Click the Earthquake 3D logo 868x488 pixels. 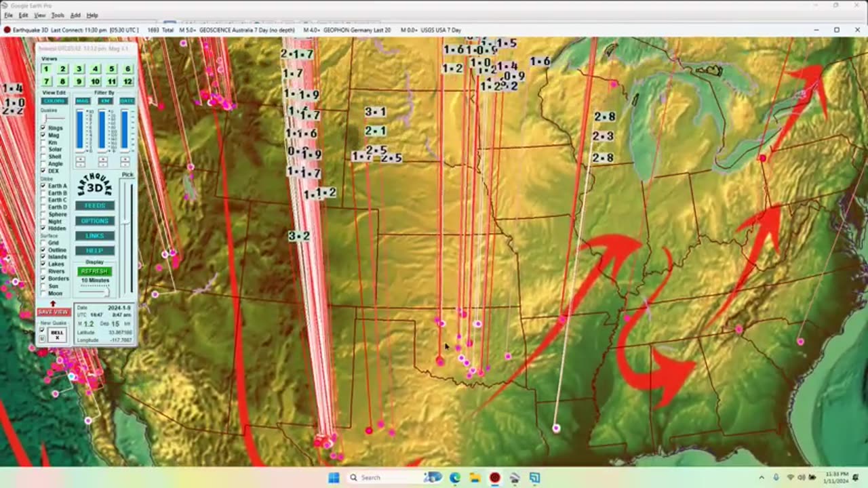95,184
